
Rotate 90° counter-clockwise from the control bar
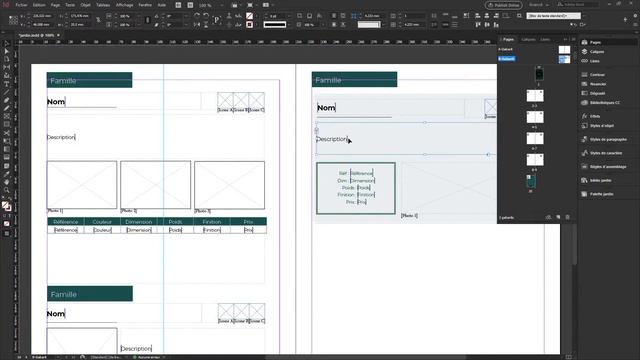(x=206, y=16)
